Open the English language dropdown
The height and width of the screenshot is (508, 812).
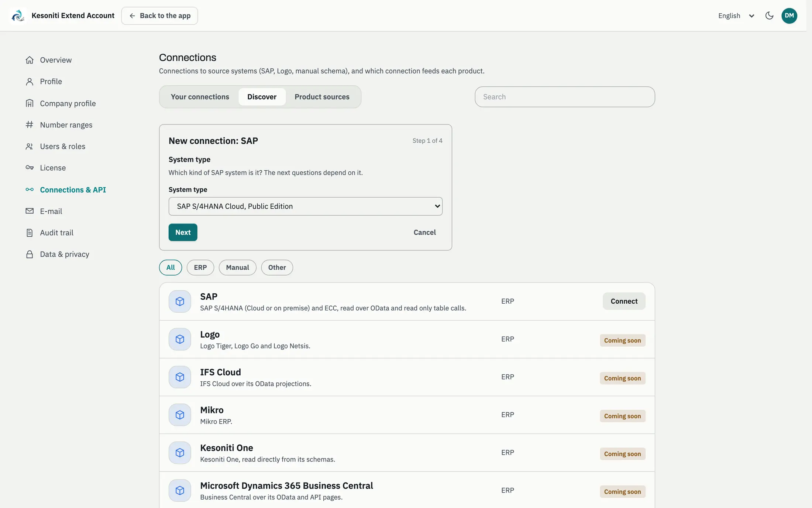point(736,16)
